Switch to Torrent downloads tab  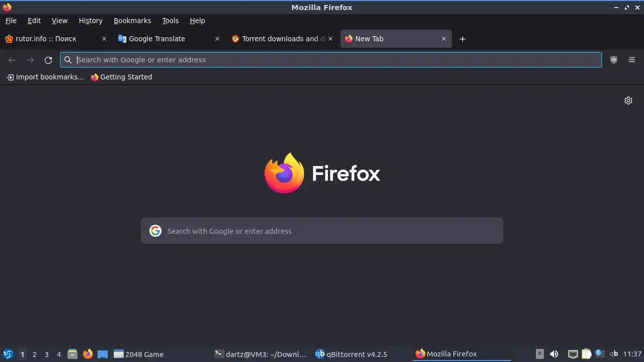click(x=282, y=39)
